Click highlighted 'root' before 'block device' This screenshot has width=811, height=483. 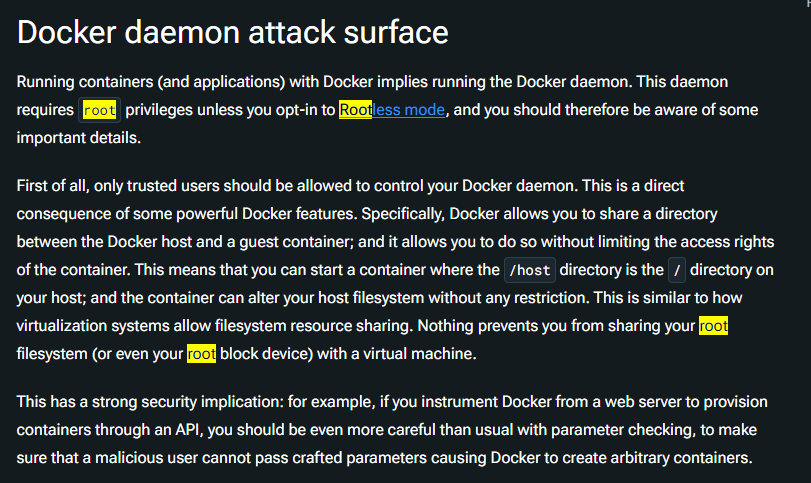[x=201, y=354]
